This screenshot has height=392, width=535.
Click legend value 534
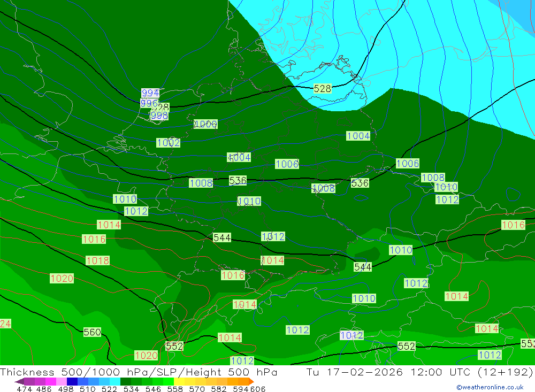point(131,389)
